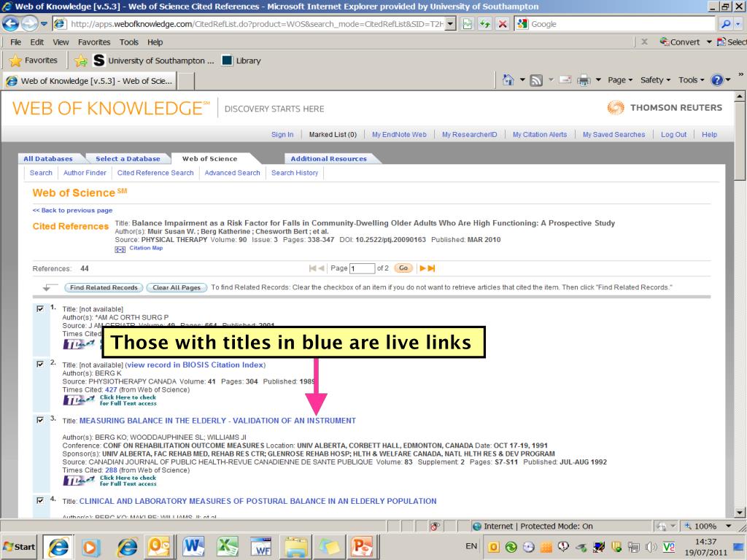Uncheck the checkbox for reference 1
Viewport: 747px width, 560px height.
pos(41,308)
